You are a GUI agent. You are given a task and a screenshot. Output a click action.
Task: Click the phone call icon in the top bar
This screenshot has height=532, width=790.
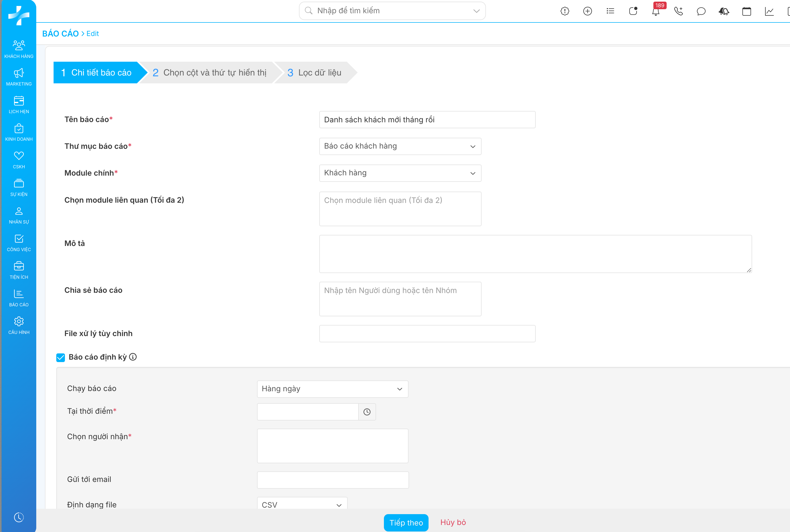(678, 11)
